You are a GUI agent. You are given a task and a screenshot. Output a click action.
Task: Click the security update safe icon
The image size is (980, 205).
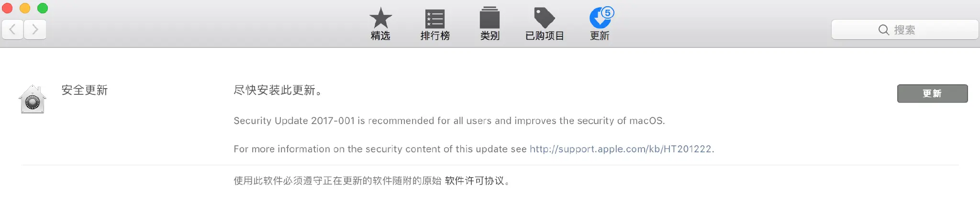pyautogui.click(x=33, y=99)
